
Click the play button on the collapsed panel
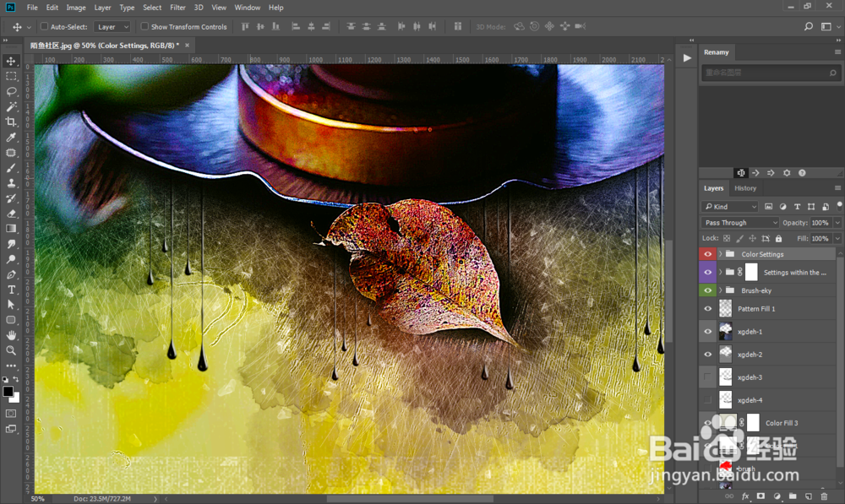[687, 58]
